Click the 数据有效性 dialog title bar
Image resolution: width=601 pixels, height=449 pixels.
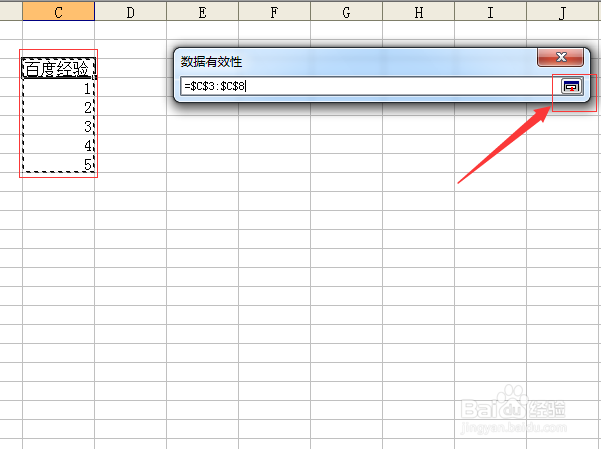356,61
